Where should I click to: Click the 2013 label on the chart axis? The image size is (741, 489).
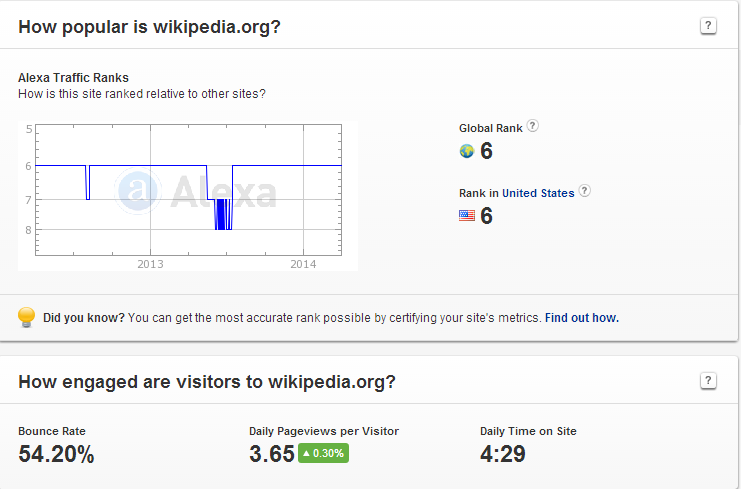150,264
